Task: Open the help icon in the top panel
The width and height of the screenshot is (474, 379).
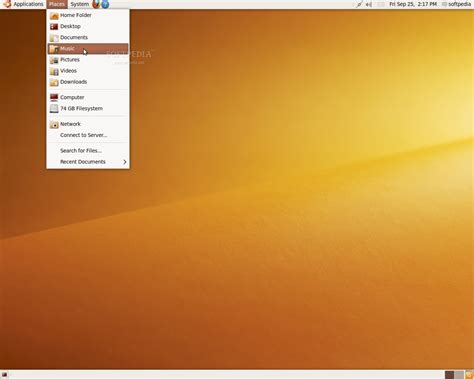Action: point(105,4)
